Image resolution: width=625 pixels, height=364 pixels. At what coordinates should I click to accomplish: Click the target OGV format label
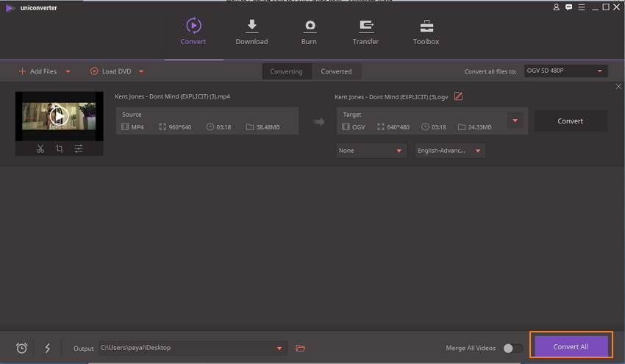[354, 127]
